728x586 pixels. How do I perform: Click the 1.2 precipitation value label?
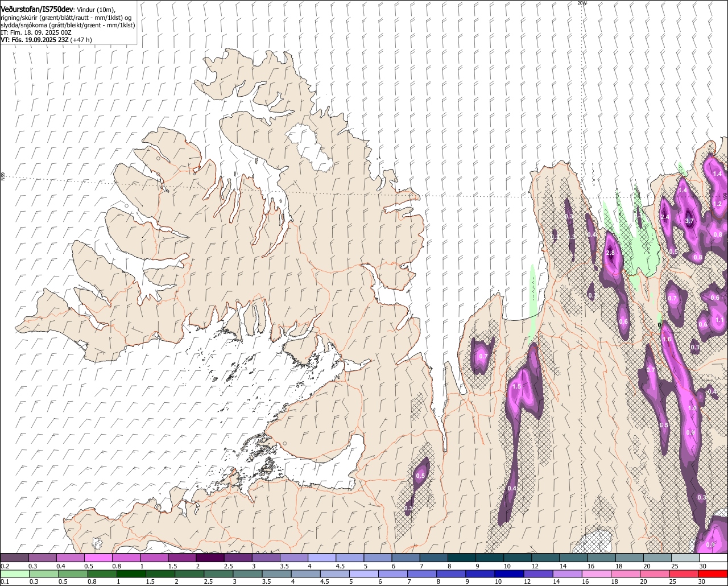[x=717, y=204]
